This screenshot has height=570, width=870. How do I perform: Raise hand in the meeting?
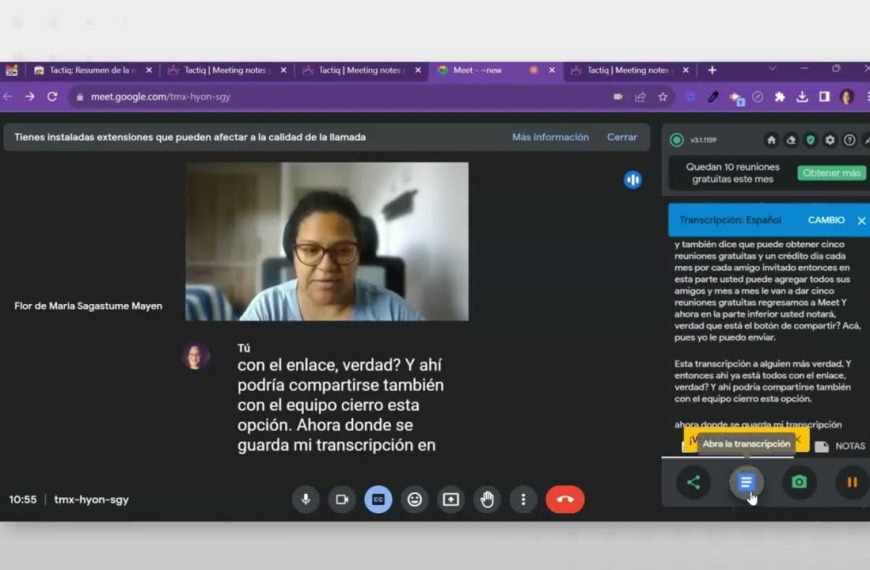point(487,500)
